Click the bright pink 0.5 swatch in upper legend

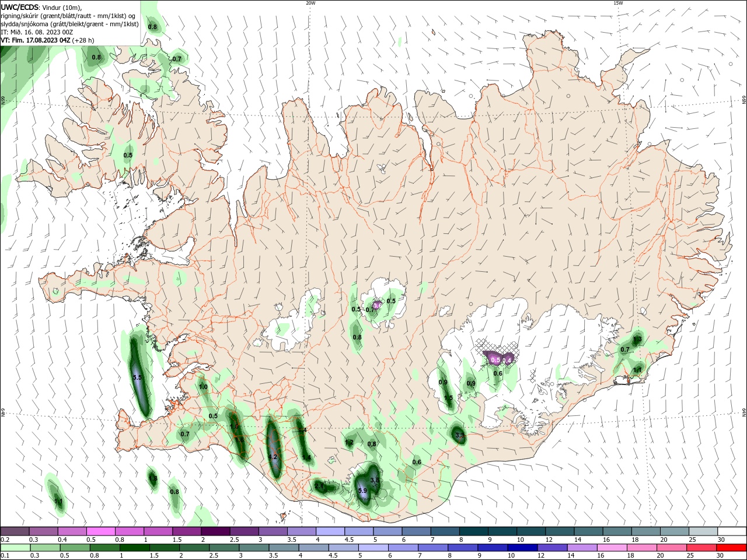(x=101, y=531)
